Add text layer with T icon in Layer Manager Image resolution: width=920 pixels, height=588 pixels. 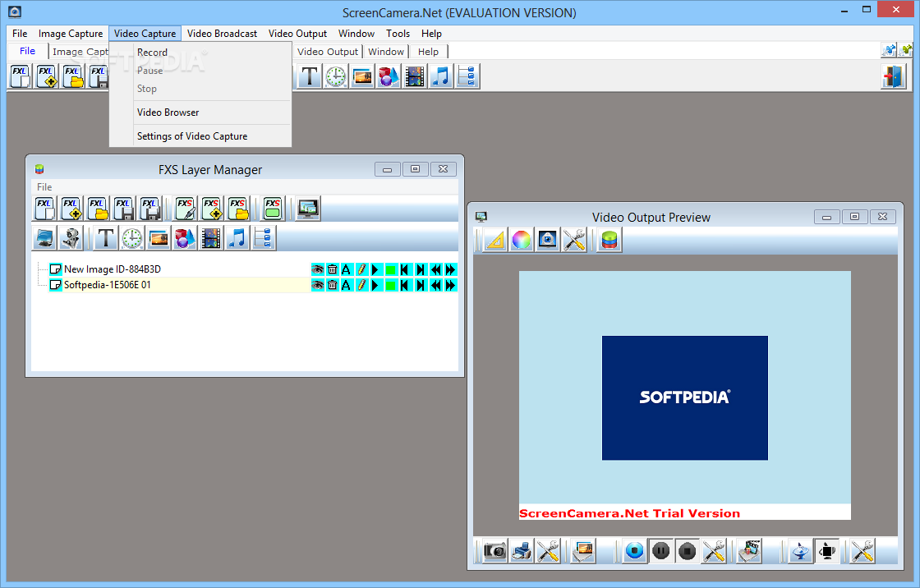click(106, 237)
